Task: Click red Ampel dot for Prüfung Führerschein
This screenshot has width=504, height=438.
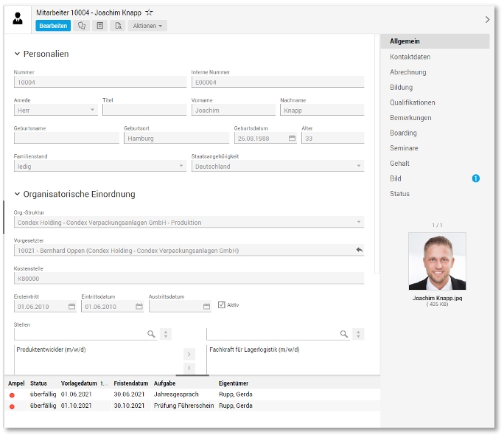Action: pyautogui.click(x=12, y=406)
